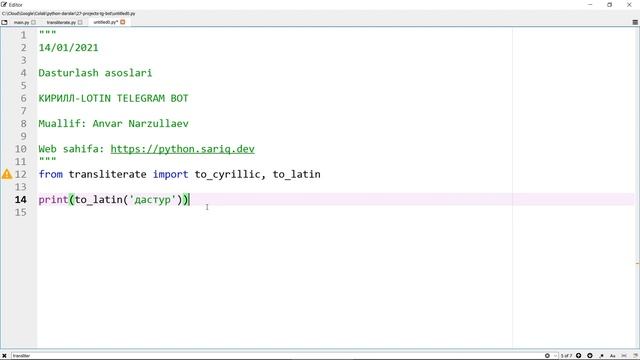Click the file path in the title area
This screenshot has width=640, height=360.
point(69,13)
